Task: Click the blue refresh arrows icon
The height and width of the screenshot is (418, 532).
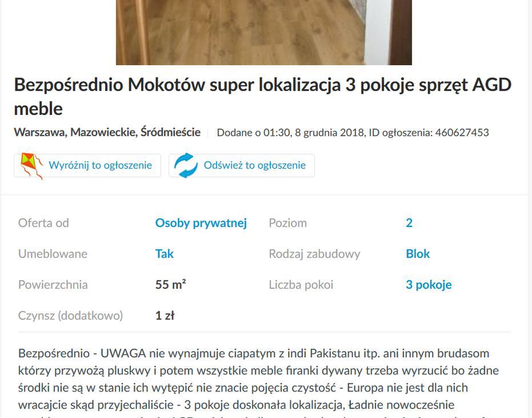Action: (x=186, y=165)
